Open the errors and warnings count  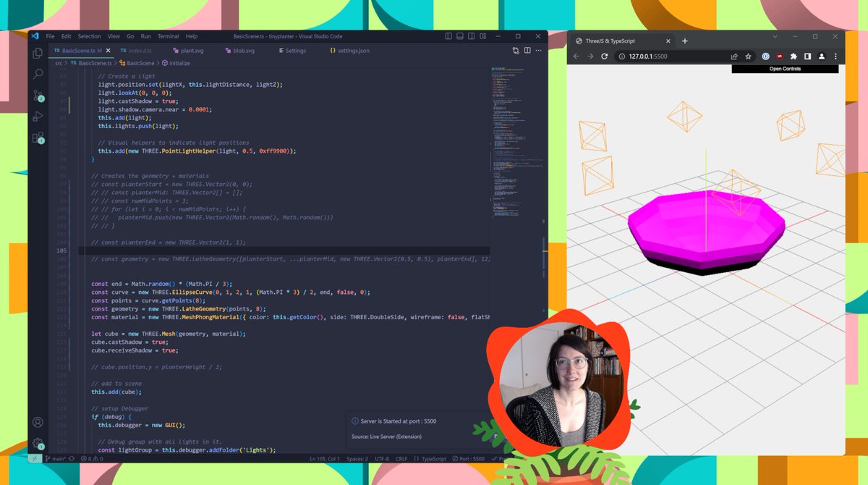tap(93, 458)
